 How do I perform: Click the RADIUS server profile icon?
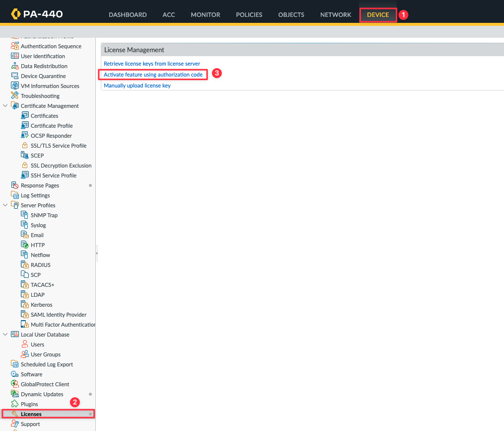pos(25,264)
